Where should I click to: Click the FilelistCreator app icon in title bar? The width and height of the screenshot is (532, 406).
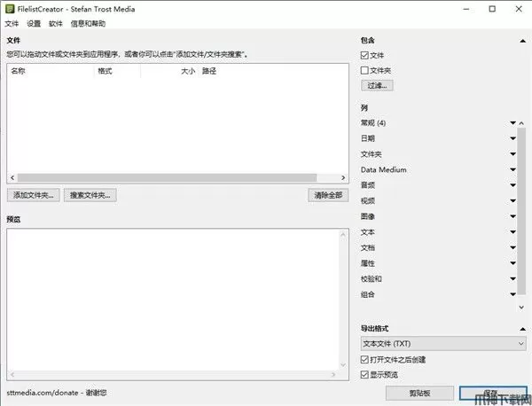[10, 9]
